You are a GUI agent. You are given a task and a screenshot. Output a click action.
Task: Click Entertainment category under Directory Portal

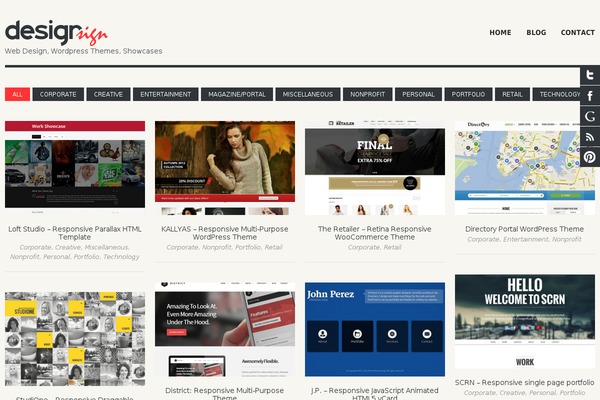click(x=525, y=239)
